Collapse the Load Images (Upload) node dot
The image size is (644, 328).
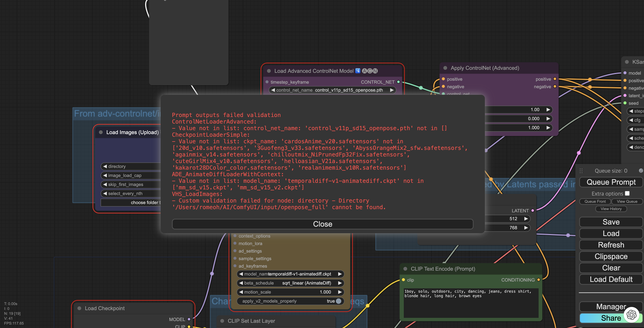(101, 132)
